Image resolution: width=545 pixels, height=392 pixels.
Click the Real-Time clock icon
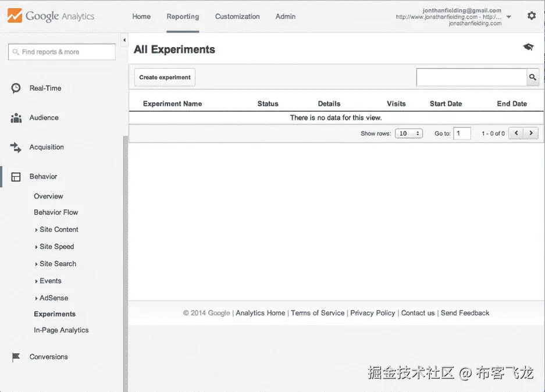tap(16, 88)
